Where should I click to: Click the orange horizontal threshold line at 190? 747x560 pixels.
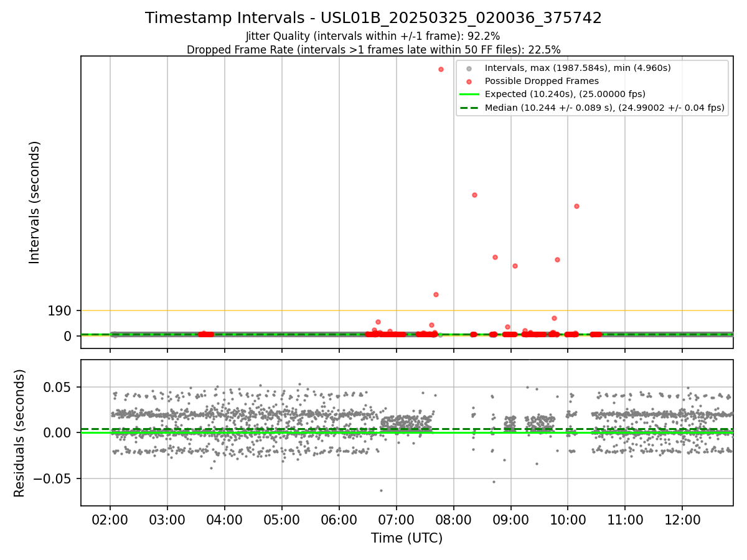[406, 310]
